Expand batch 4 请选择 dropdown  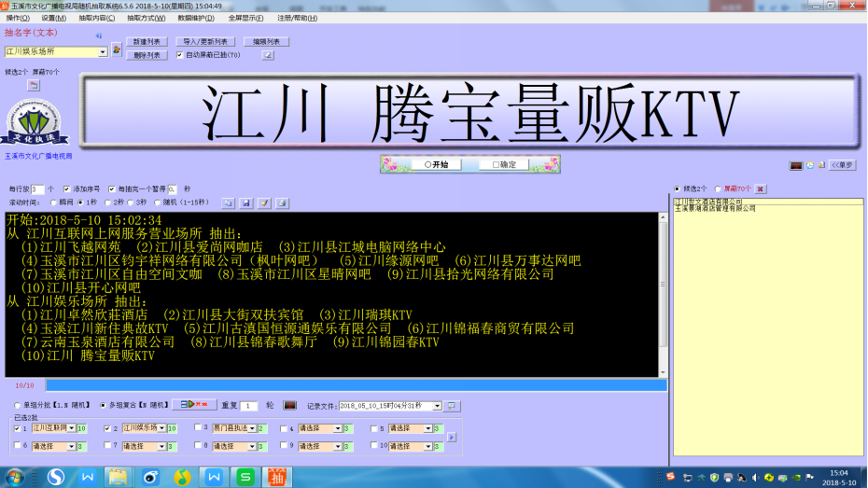pos(338,428)
